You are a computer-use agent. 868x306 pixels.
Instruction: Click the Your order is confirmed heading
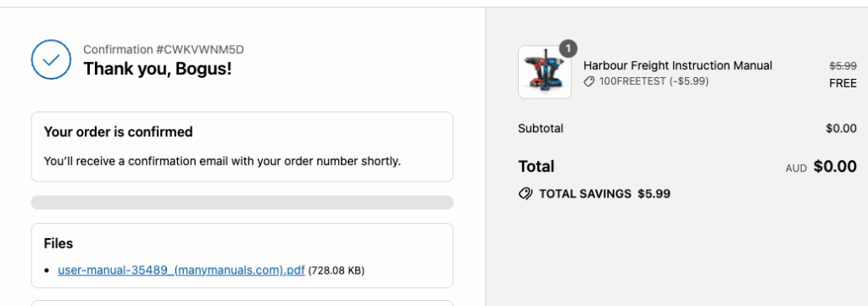(x=118, y=131)
